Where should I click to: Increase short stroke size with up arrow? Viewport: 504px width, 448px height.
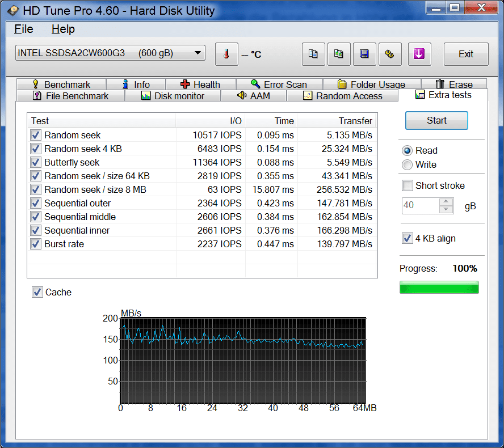[x=446, y=202]
